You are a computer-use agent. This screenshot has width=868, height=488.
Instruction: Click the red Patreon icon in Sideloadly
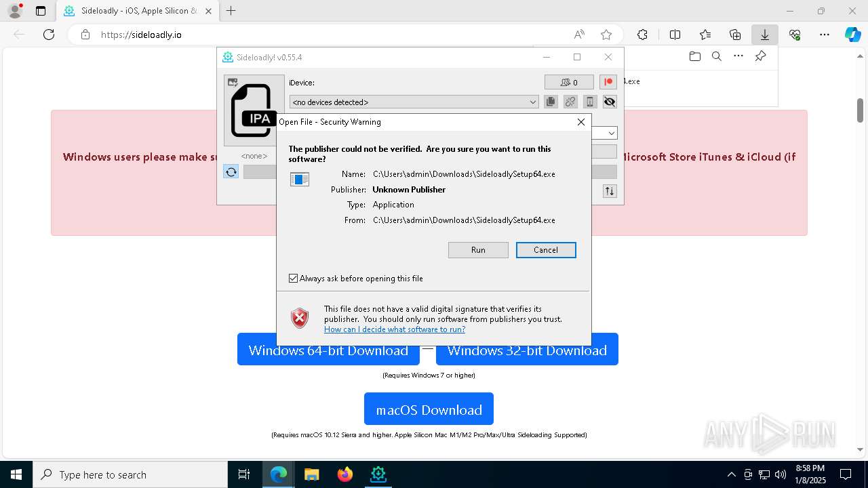608,82
